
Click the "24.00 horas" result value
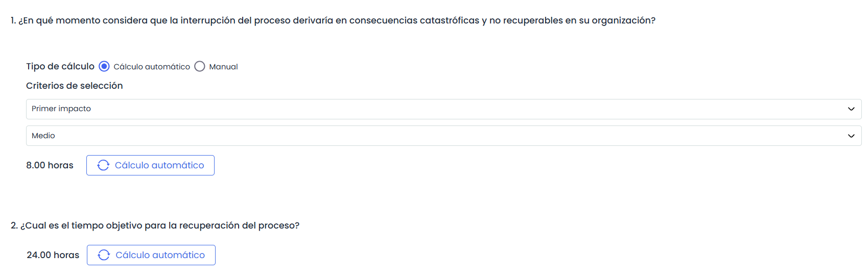53,255
